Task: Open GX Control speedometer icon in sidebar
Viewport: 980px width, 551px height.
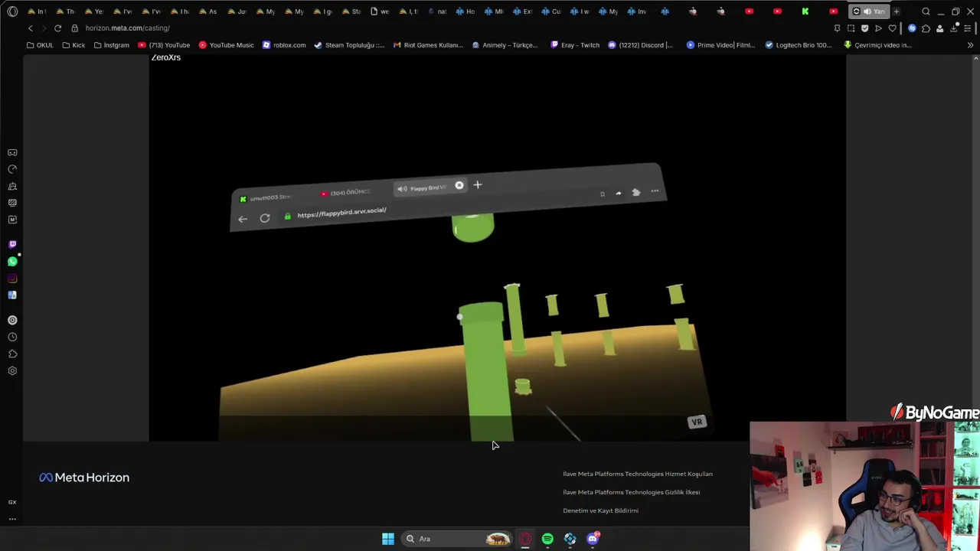Action: click(x=12, y=169)
